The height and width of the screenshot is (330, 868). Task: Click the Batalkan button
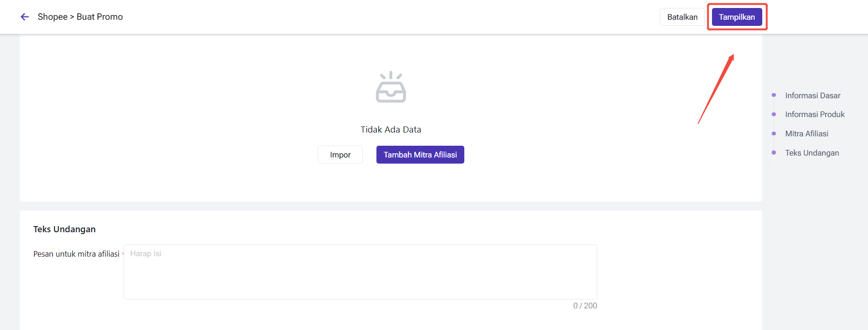click(682, 17)
